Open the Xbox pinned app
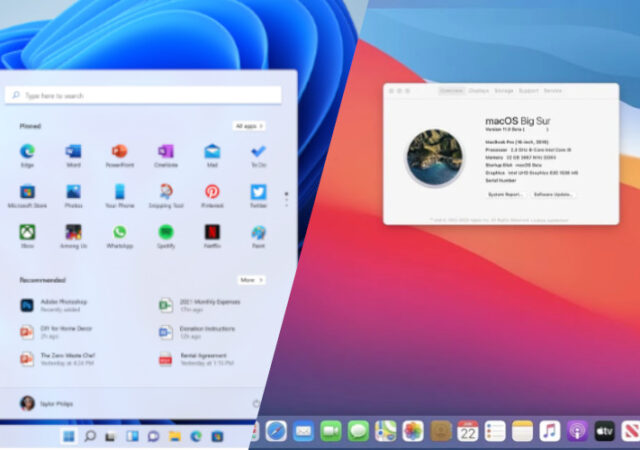This screenshot has height=450, width=640. (x=27, y=232)
